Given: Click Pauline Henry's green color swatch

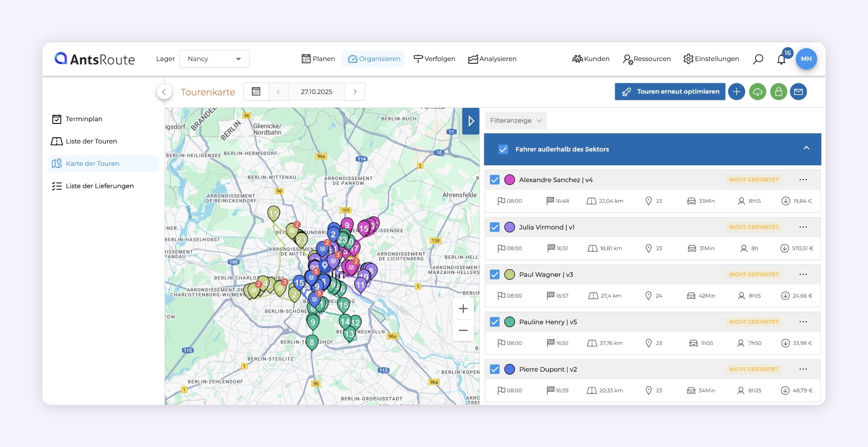Looking at the screenshot, I should coord(509,322).
